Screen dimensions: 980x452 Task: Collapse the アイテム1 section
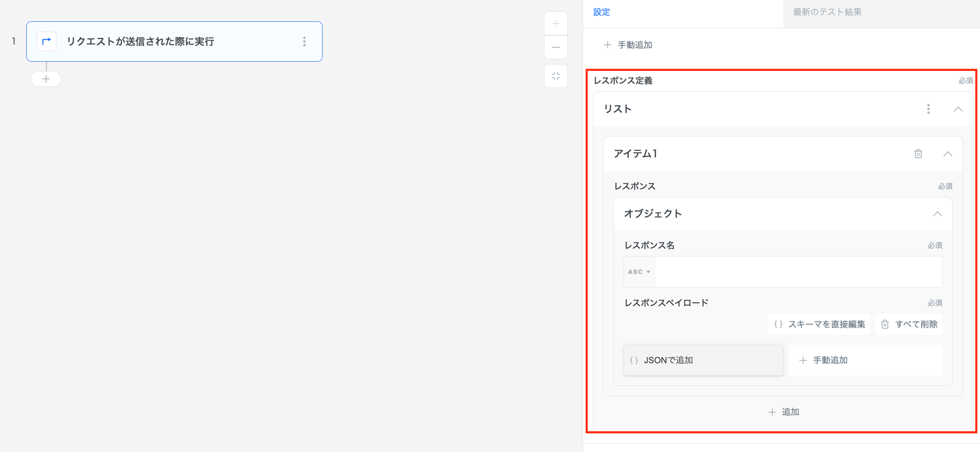947,154
